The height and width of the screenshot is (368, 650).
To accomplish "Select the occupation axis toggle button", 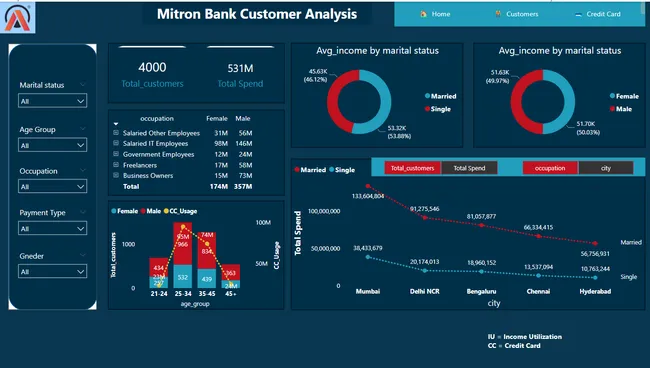I will click(550, 168).
